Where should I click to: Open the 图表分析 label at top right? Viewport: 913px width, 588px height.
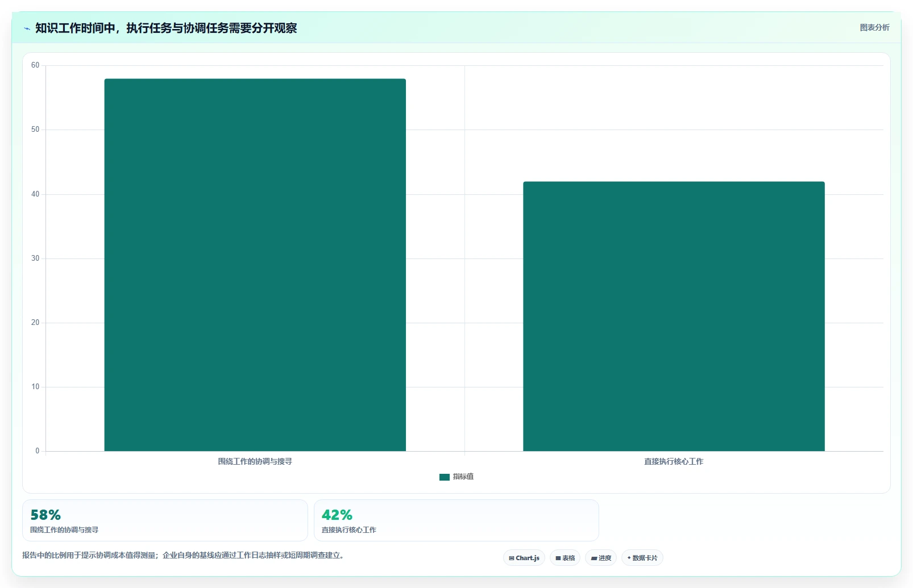[x=874, y=27]
